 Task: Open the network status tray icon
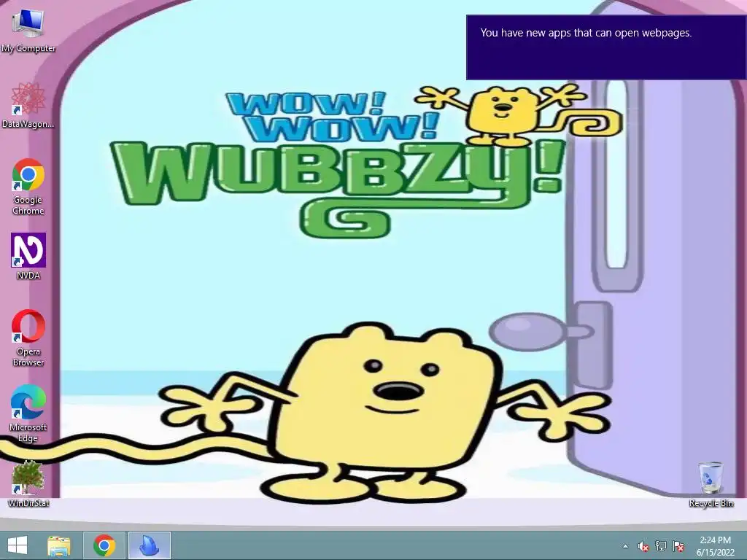click(x=661, y=546)
